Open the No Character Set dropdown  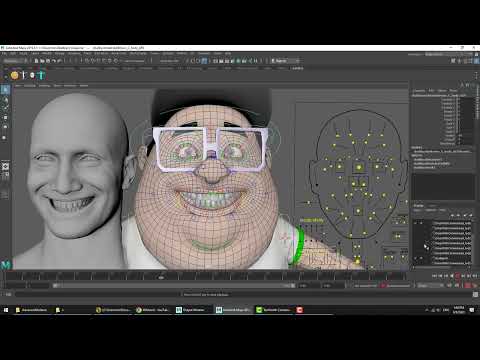point(365,286)
